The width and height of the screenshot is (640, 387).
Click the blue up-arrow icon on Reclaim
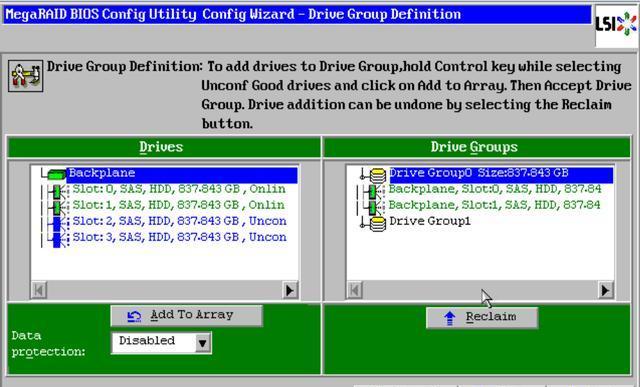[449, 318]
